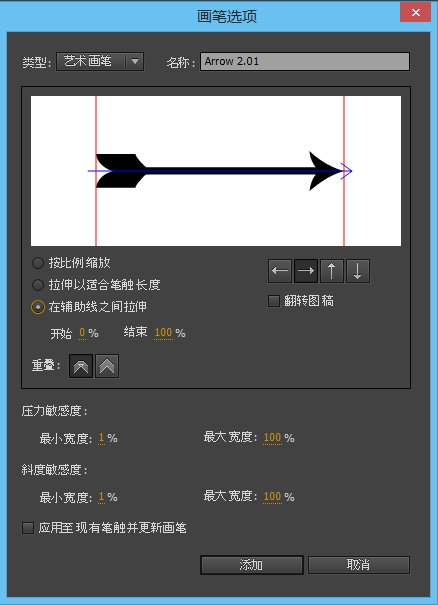The image size is (438, 605).
Task: Select 按比例缩放 radio option
Action: 38,264
